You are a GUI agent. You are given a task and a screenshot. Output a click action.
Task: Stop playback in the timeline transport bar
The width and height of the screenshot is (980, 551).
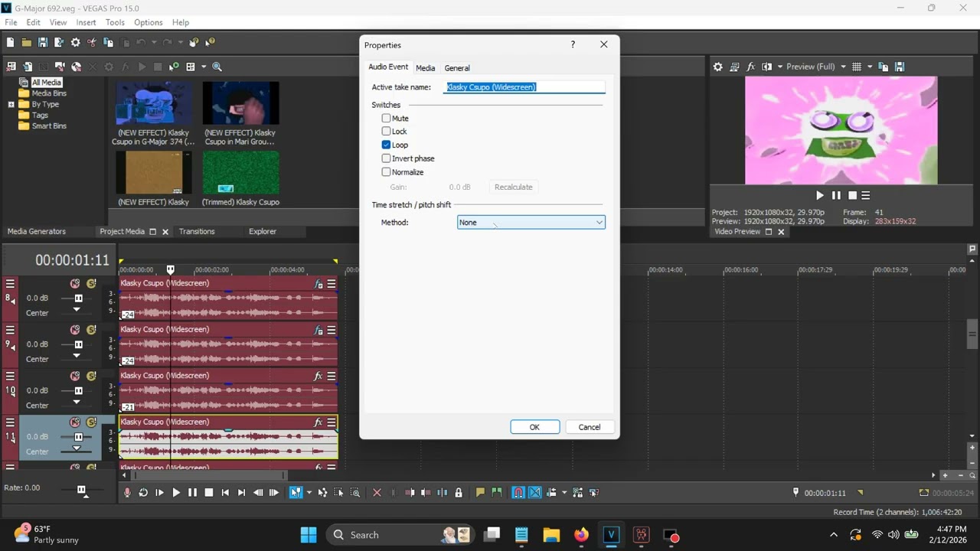209,493
